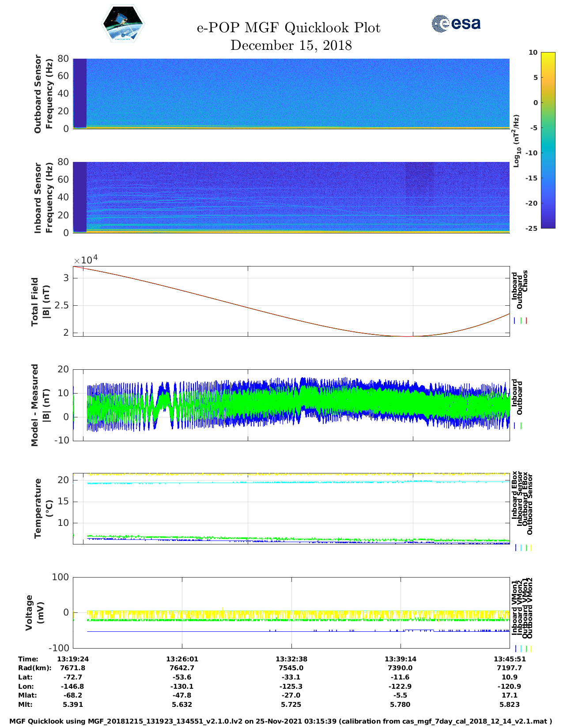The width and height of the screenshot is (563, 728).
Task: Click the ESA logo
Action: 456,24
